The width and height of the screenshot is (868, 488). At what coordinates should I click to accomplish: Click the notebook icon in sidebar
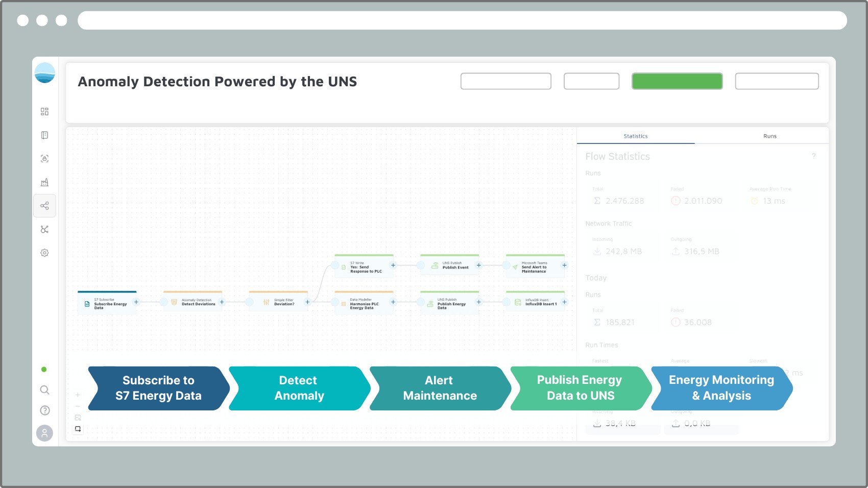pos(44,135)
